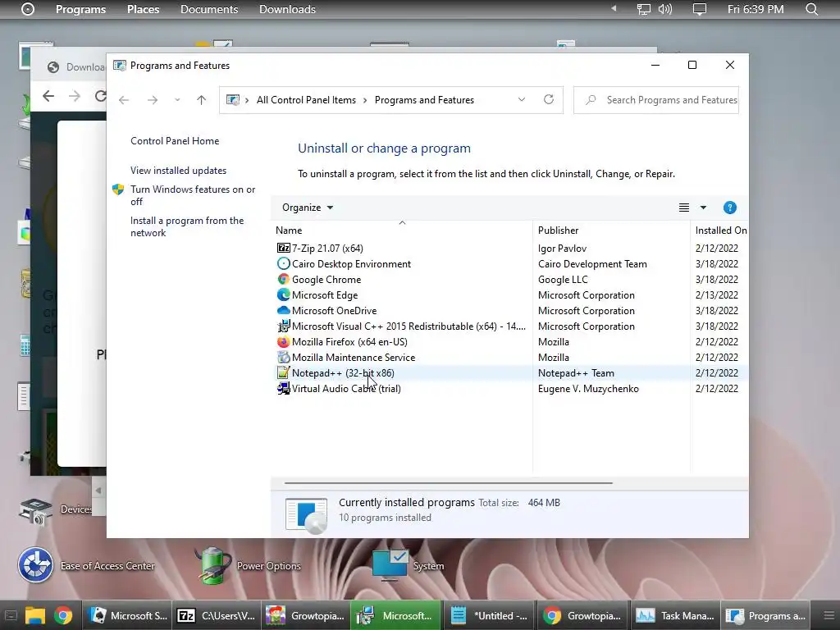Viewport: 840px width, 630px height.
Task: Click All Control Panel Items breadcrumb
Action: point(306,100)
